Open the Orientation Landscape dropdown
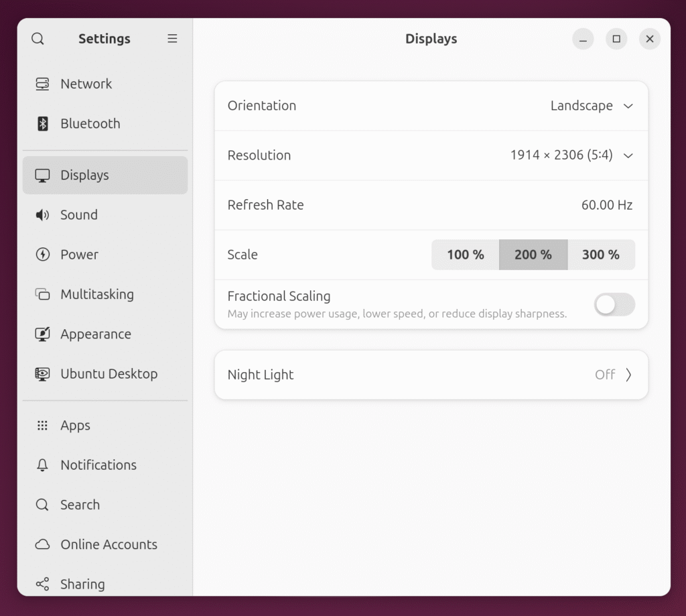Screen dimensions: 686x616 (x=591, y=106)
